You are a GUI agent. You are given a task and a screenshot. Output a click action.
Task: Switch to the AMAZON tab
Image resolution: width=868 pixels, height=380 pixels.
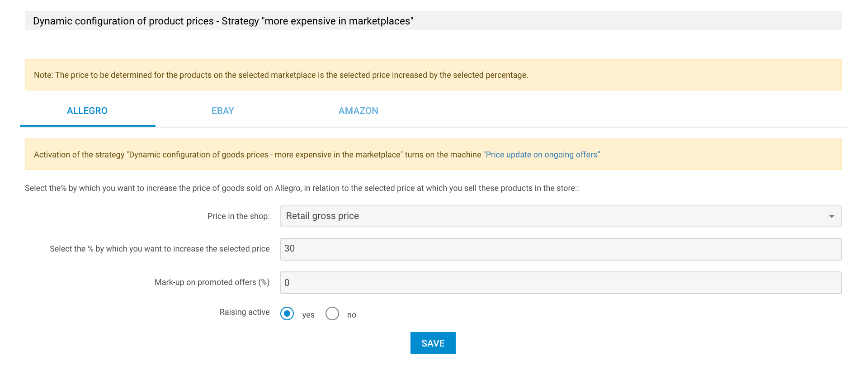pyautogui.click(x=359, y=111)
